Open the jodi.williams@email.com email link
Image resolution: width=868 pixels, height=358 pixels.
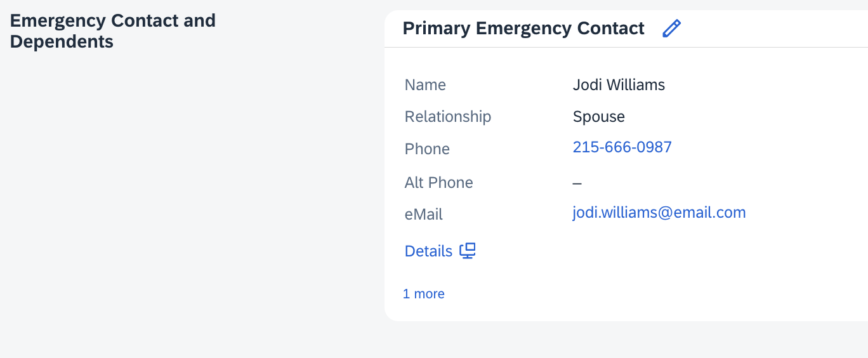point(659,213)
